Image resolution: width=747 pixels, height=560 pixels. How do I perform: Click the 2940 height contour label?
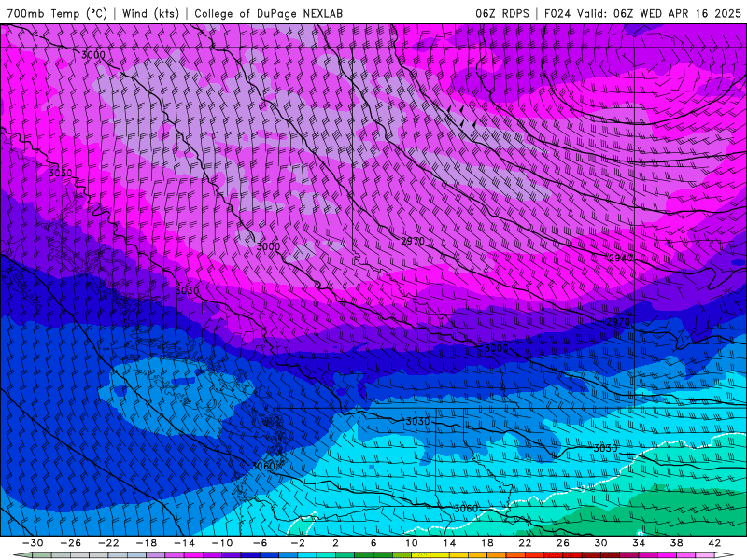tap(621, 259)
